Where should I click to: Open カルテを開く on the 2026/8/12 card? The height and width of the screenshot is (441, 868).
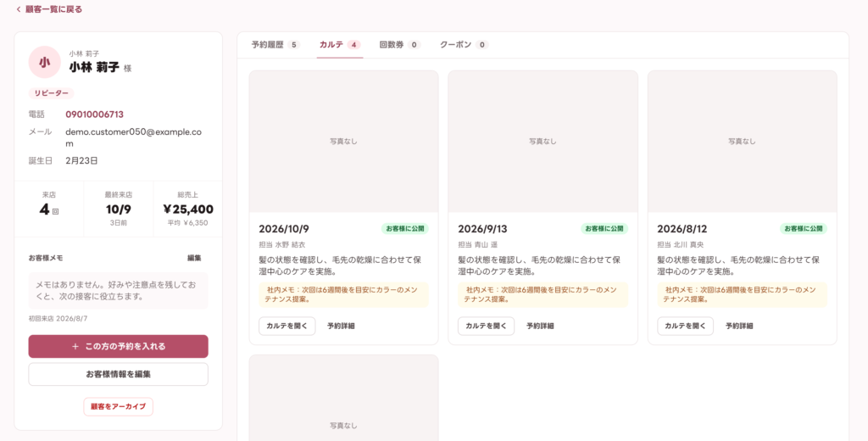pos(685,326)
